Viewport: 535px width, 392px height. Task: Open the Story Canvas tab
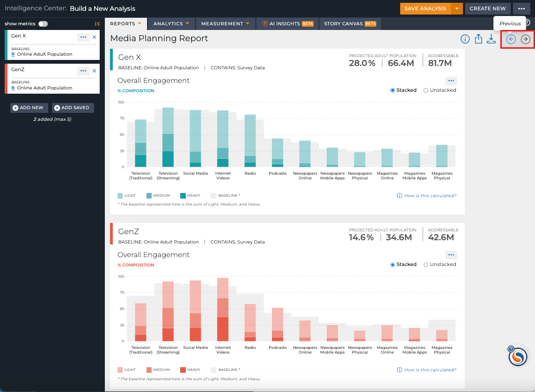(350, 23)
